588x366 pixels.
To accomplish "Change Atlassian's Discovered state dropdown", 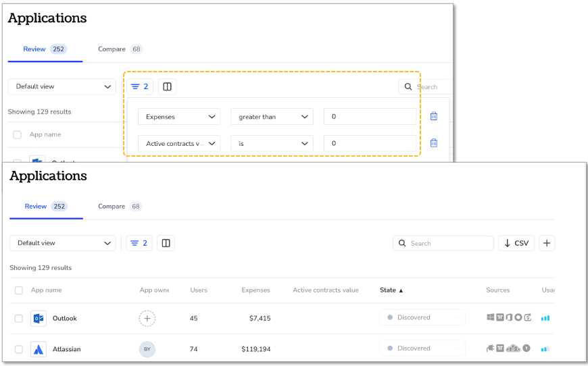I will point(422,348).
